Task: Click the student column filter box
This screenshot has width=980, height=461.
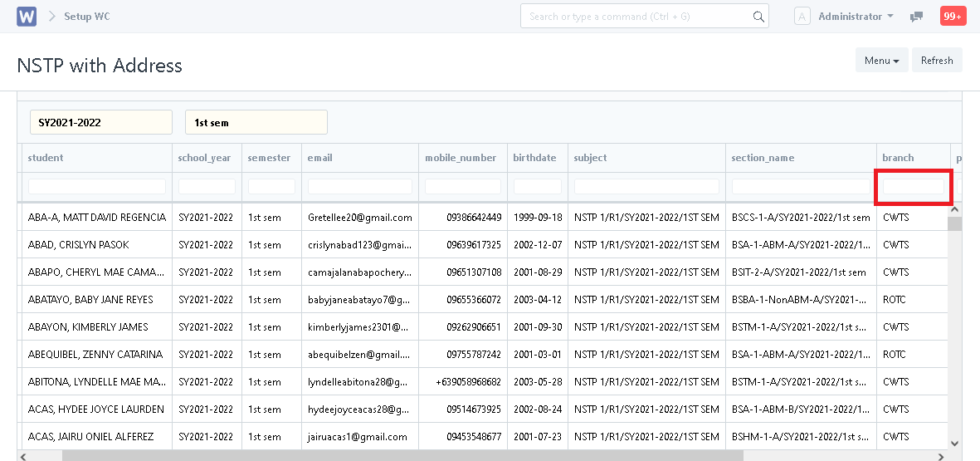Action: [97, 186]
